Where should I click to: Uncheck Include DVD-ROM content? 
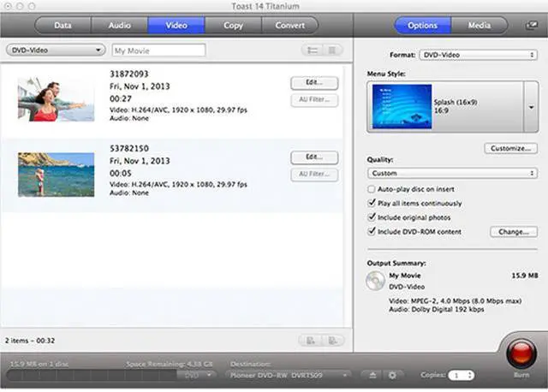click(372, 232)
